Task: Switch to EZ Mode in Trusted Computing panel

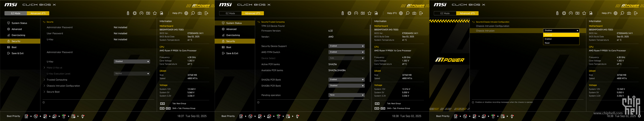Action: click(230, 13)
